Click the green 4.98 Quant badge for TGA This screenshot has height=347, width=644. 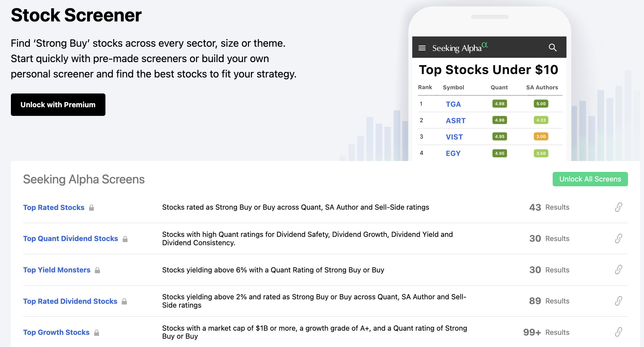(499, 104)
